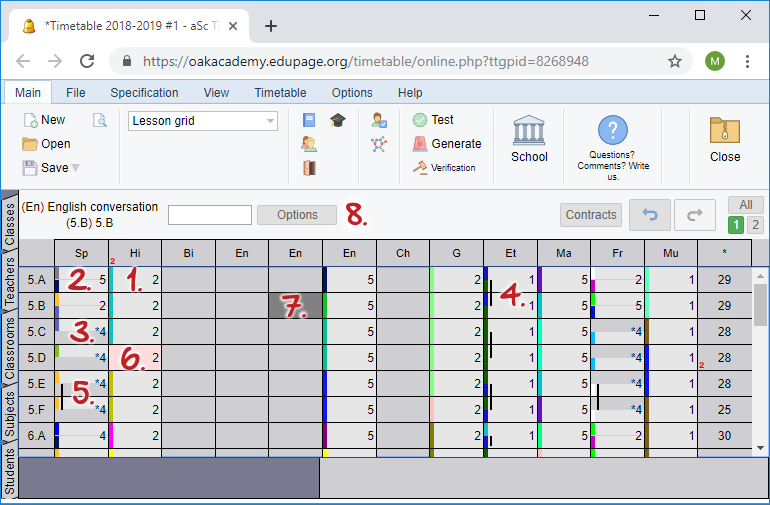Viewport: 770px width, 505px height.
Task: Click the graduation cap Classes icon
Action: tap(338, 120)
